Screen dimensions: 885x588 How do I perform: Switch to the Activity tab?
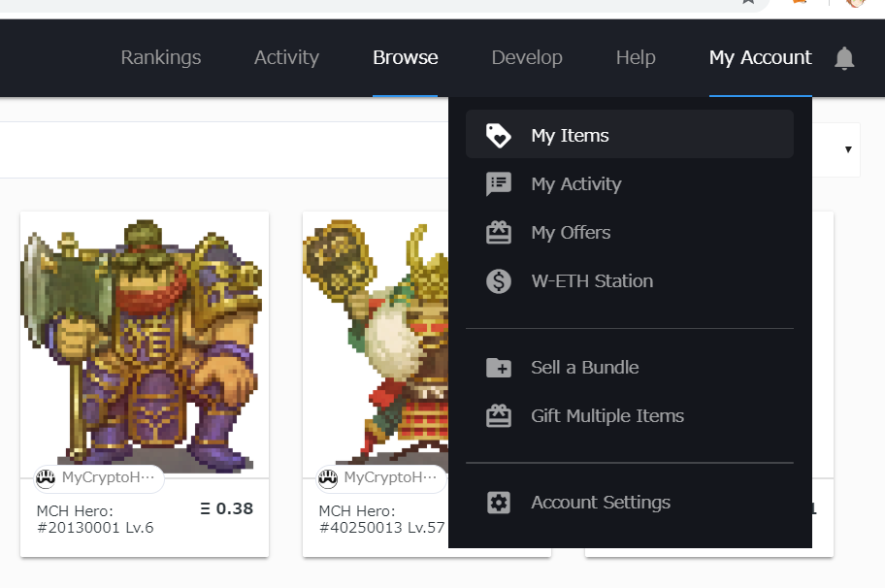click(x=286, y=57)
